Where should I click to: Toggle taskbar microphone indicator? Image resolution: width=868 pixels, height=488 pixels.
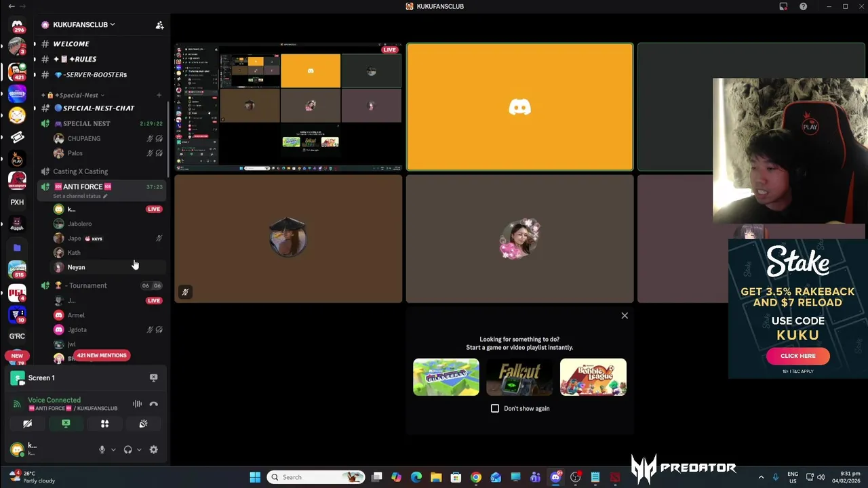tap(775, 477)
